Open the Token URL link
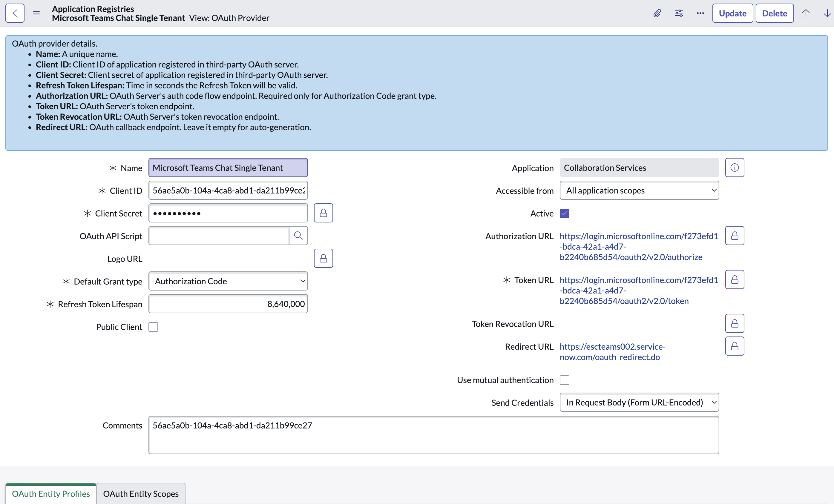The image size is (834, 504). [639, 291]
